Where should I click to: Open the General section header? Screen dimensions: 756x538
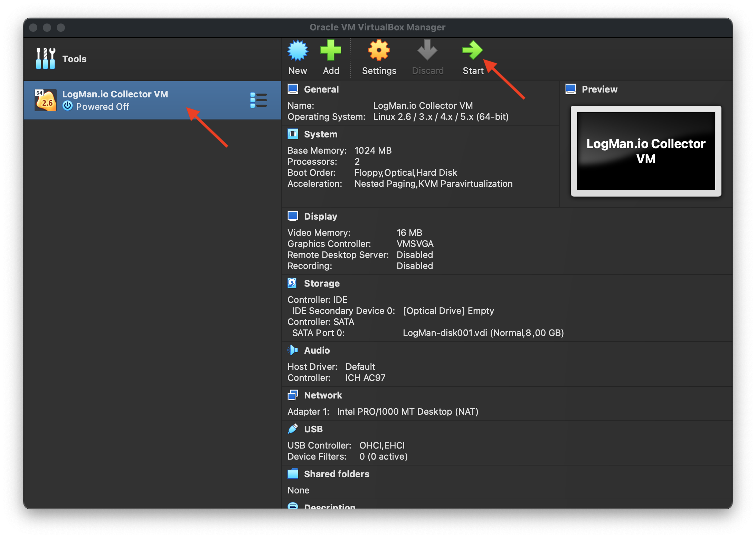(x=321, y=89)
